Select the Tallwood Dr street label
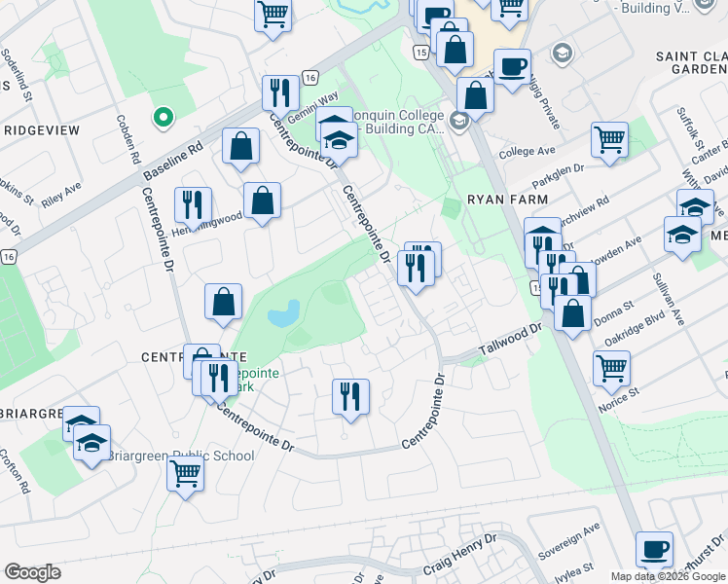This screenshot has width=728, height=584. coord(510,339)
